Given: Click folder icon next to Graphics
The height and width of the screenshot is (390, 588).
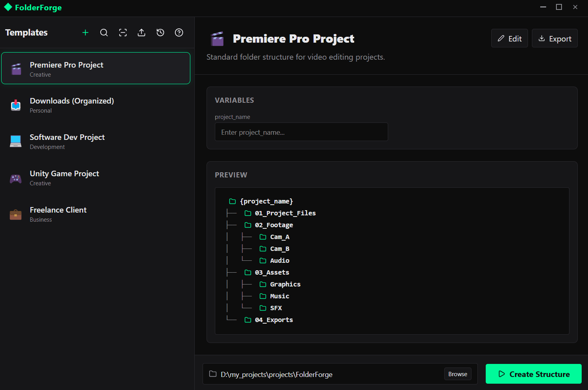Looking at the screenshot, I should [263, 284].
